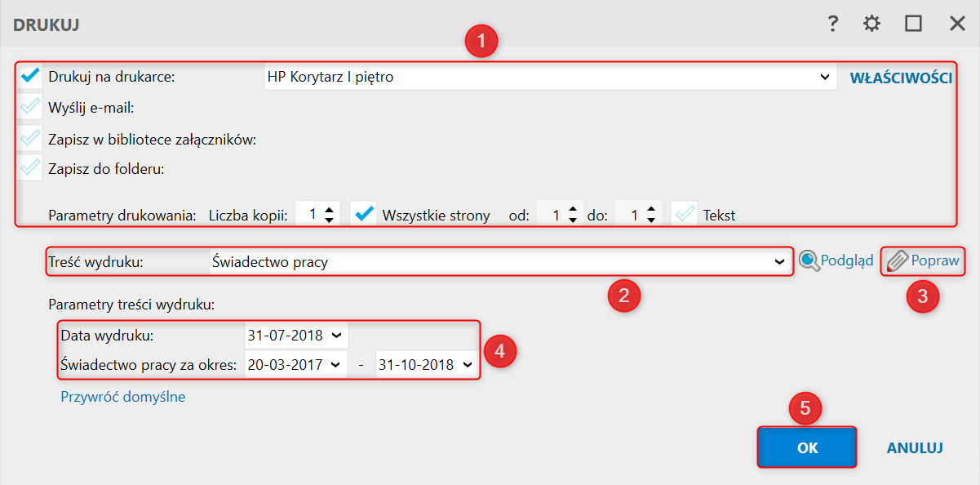The image size is (980, 485).
Task: Click the Liczba kopii number field
Action: point(317,216)
